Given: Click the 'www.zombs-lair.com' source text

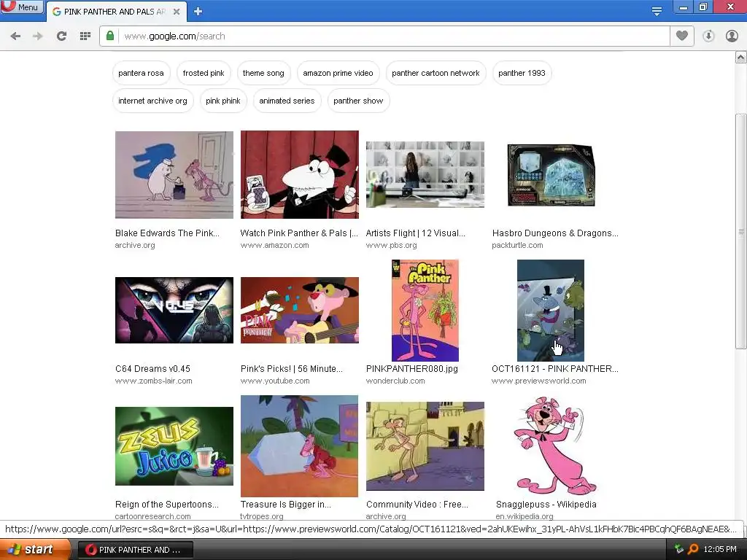Looking at the screenshot, I should pos(153,381).
